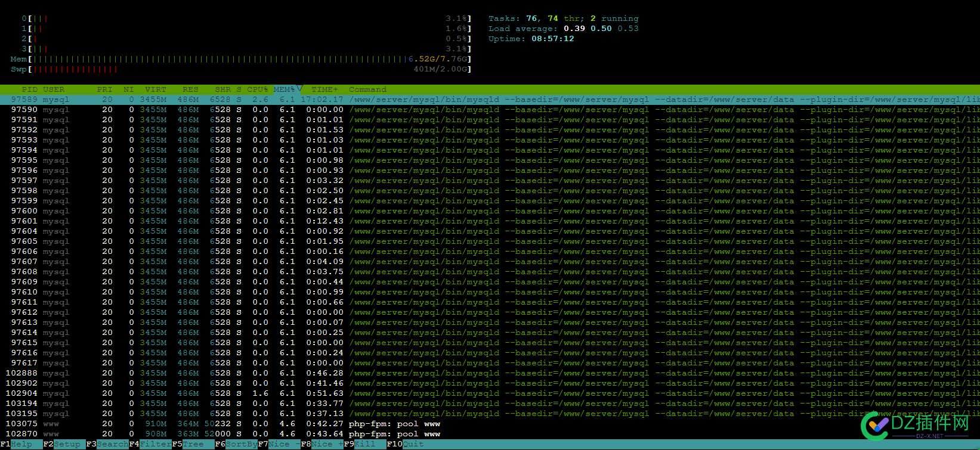Click the CPU 1 usage meter bar

249,29
